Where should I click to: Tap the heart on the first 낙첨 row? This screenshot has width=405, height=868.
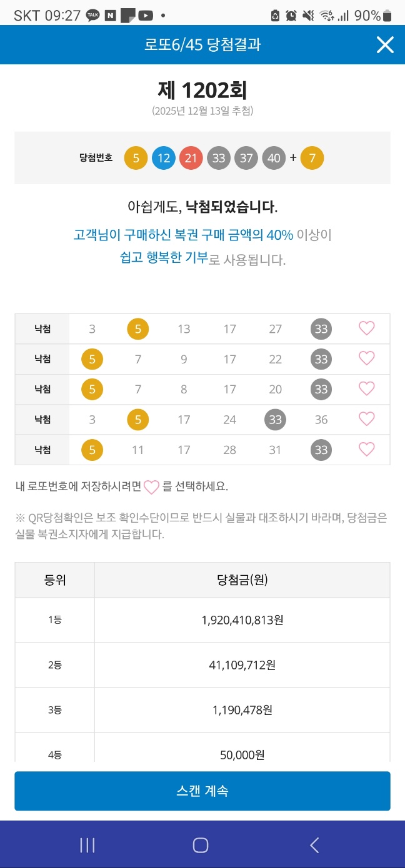[x=366, y=328]
